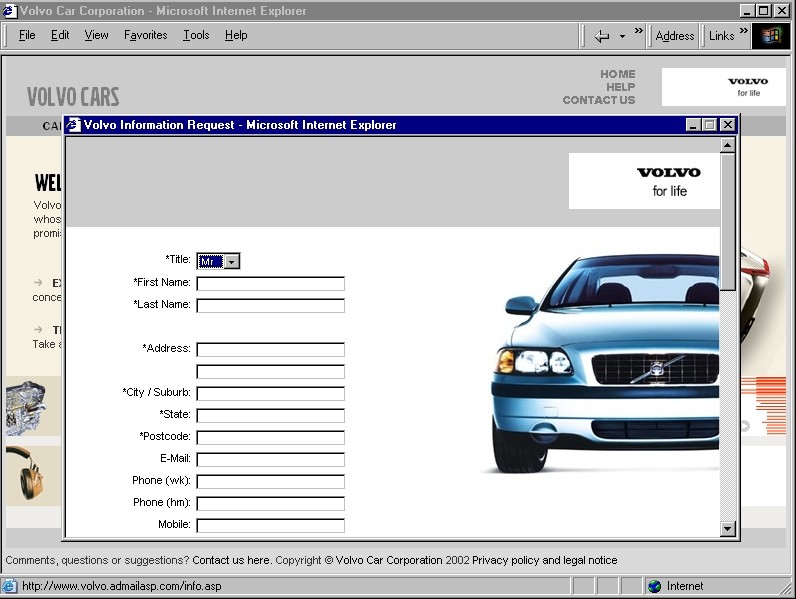Open the Help menu
Image resolution: width=796 pixels, height=599 pixels.
coord(236,35)
